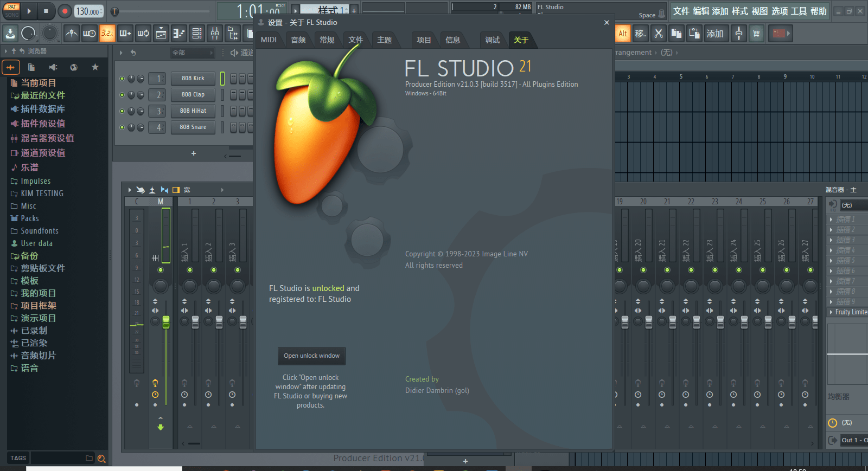
Task: Adjust the master mixer track fader
Action: tap(166, 322)
